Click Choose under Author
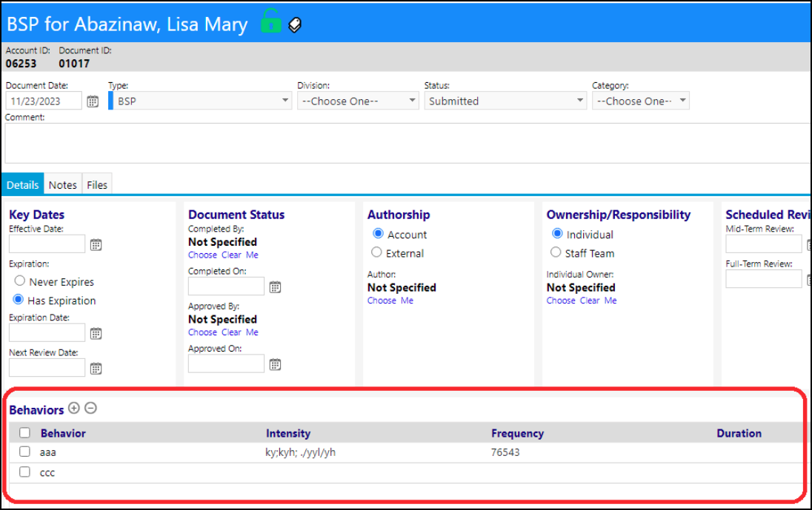 [382, 301]
